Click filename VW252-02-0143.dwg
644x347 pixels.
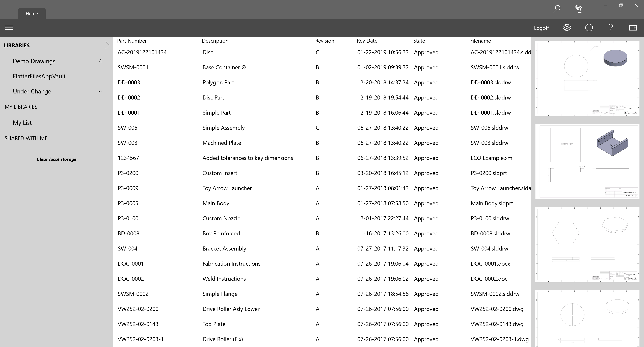[x=497, y=324]
